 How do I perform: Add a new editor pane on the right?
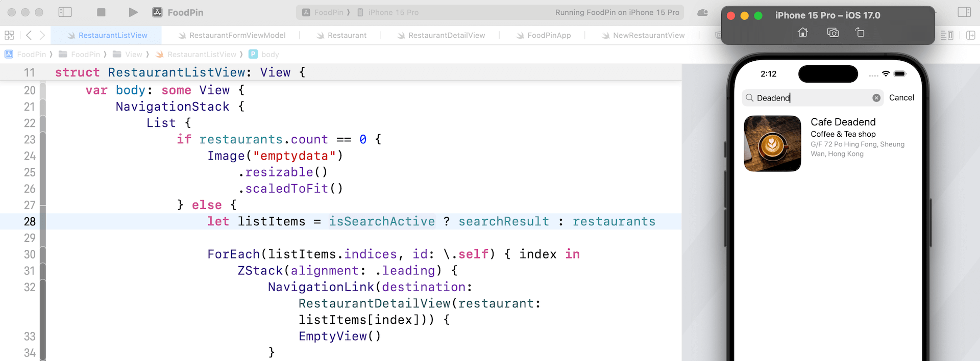[x=970, y=35]
